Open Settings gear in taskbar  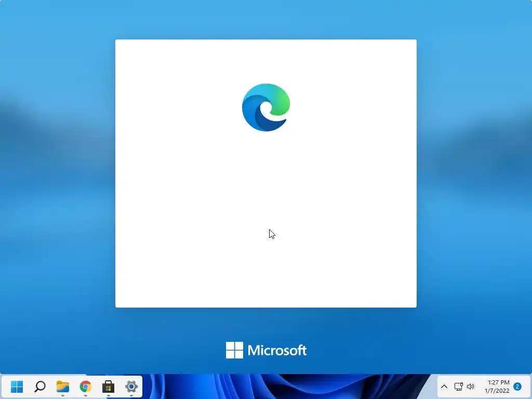[131, 387]
